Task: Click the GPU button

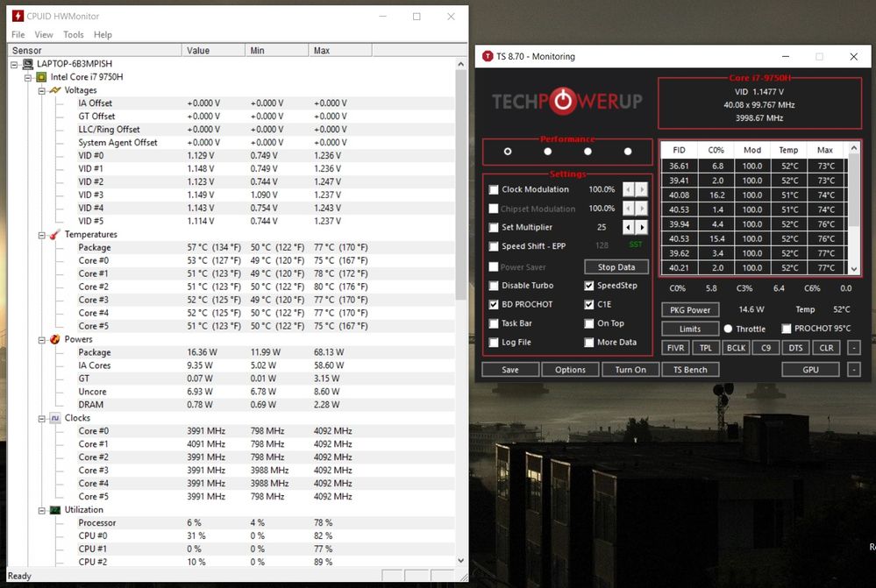Action: coord(810,370)
